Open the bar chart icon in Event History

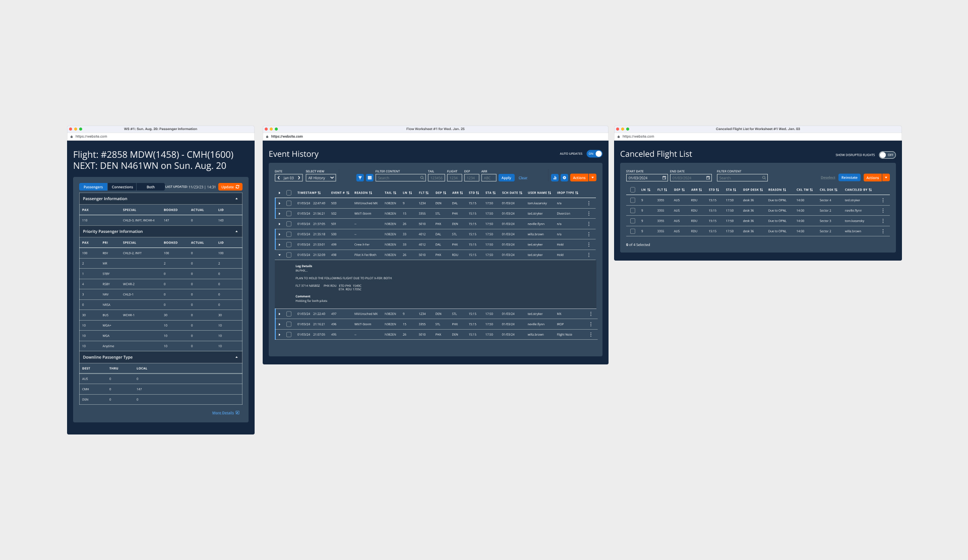(555, 178)
